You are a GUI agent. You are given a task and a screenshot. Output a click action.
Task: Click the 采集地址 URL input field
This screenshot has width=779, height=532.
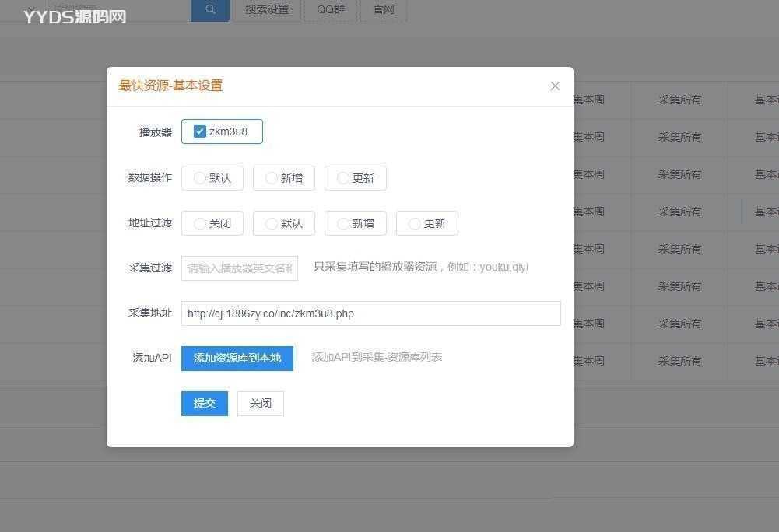(370, 313)
